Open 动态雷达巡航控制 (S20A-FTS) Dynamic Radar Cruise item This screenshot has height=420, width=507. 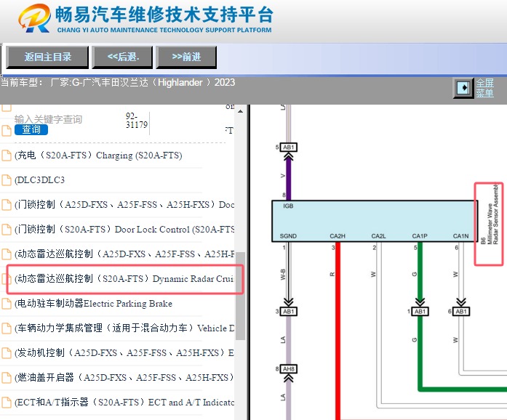pos(124,279)
